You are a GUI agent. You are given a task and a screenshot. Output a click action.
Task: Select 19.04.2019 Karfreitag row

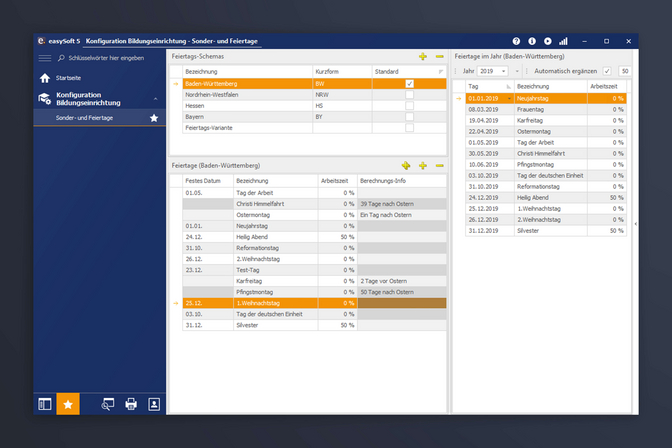click(546, 120)
